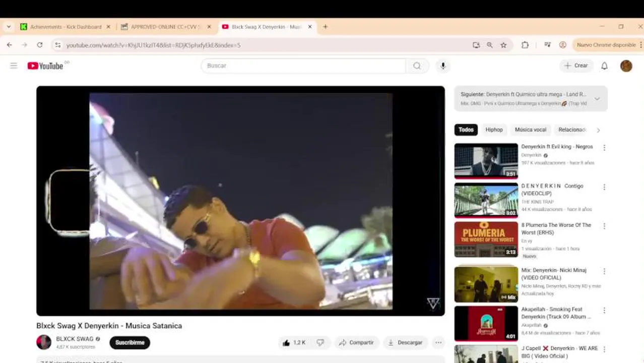The width and height of the screenshot is (644, 363).
Task: Open the extensions puzzle icon
Action: (525, 45)
